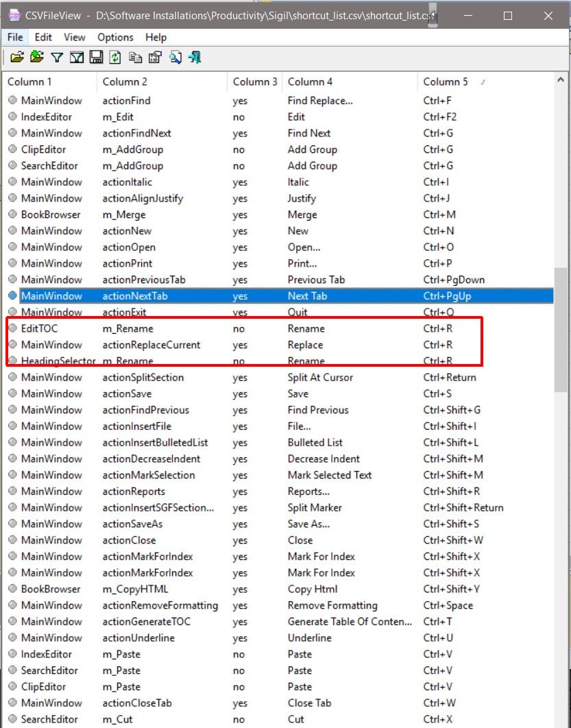
Task: Click the Ctrl+F2 shortcut cell
Action: point(439,117)
